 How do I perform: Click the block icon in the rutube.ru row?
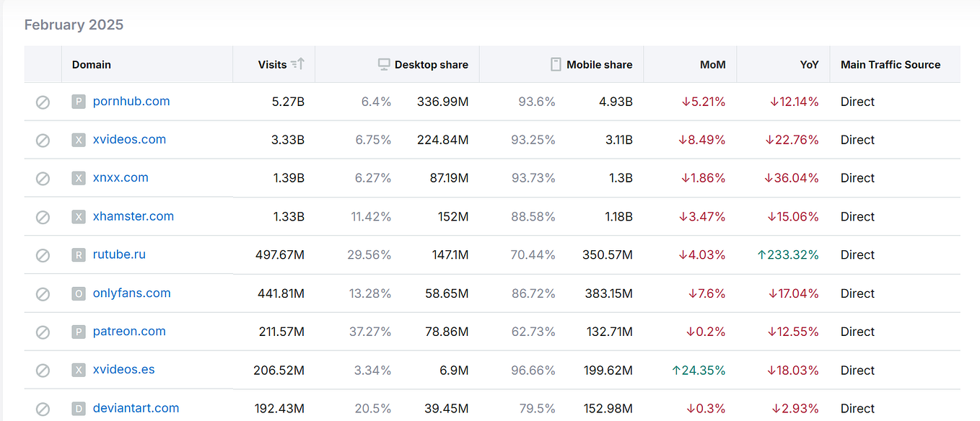(x=43, y=255)
